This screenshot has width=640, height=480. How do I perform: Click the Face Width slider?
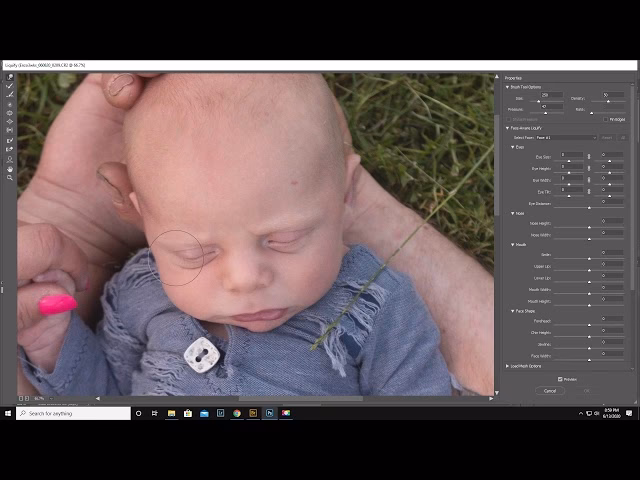click(589, 360)
